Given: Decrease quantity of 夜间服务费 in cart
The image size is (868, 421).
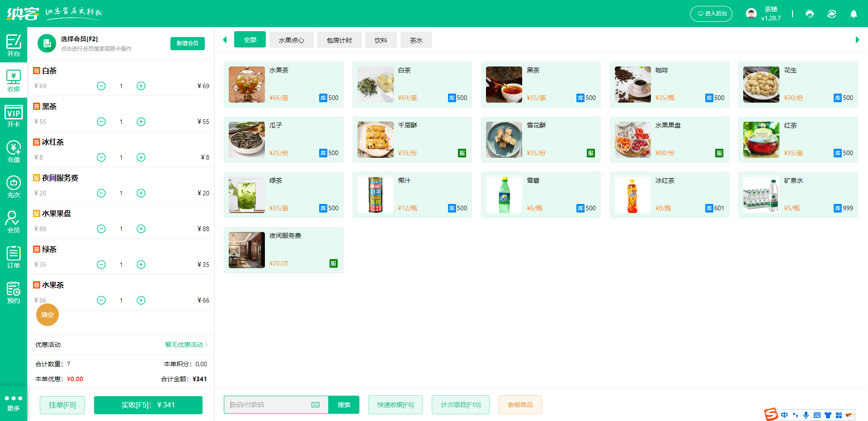Looking at the screenshot, I should (101, 193).
